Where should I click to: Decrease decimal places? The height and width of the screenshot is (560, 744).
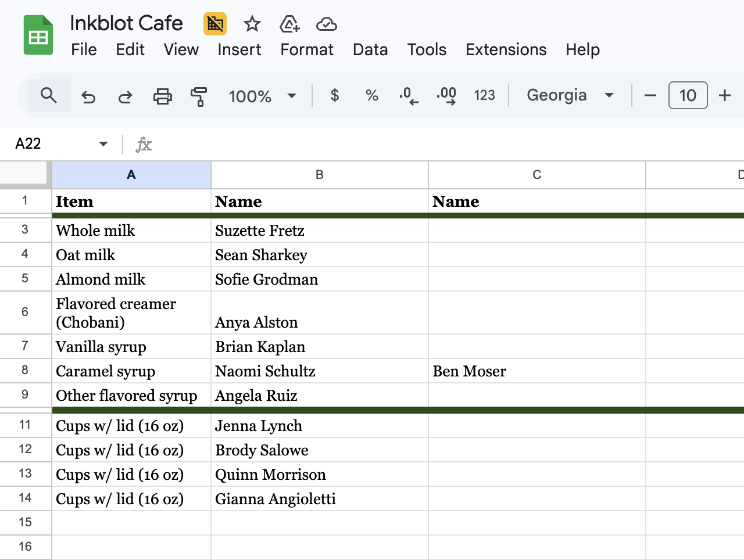click(409, 95)
